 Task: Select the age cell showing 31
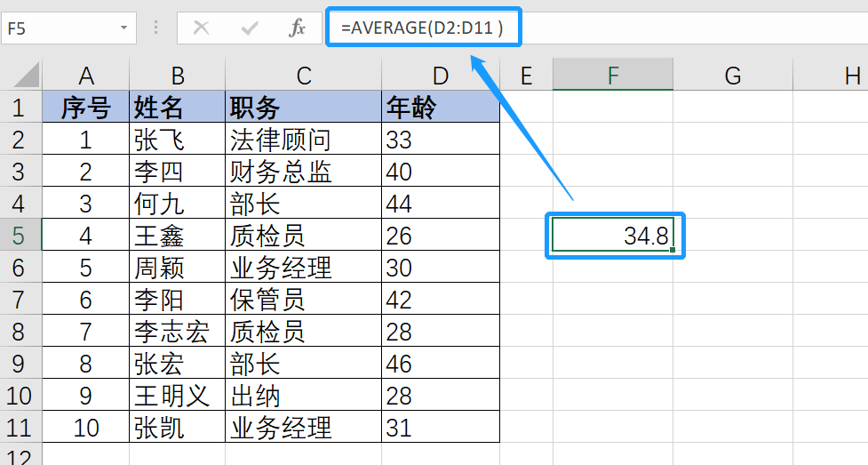441,428
